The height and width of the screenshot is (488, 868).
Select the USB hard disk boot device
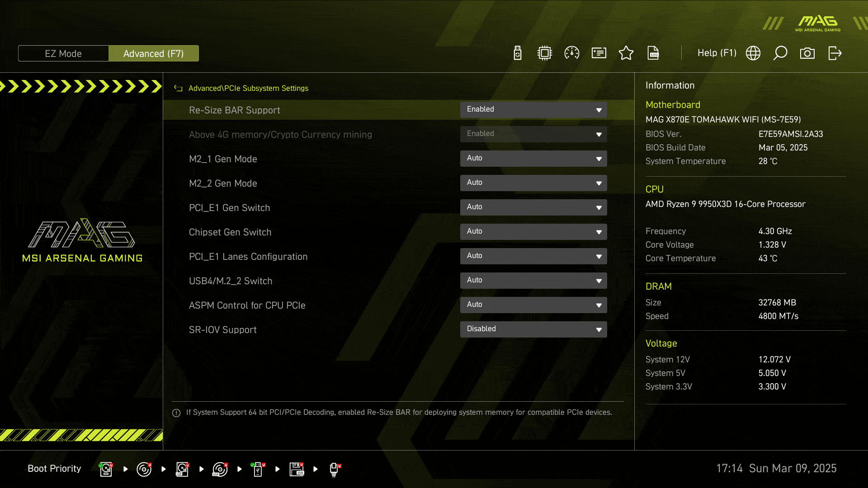182,469
